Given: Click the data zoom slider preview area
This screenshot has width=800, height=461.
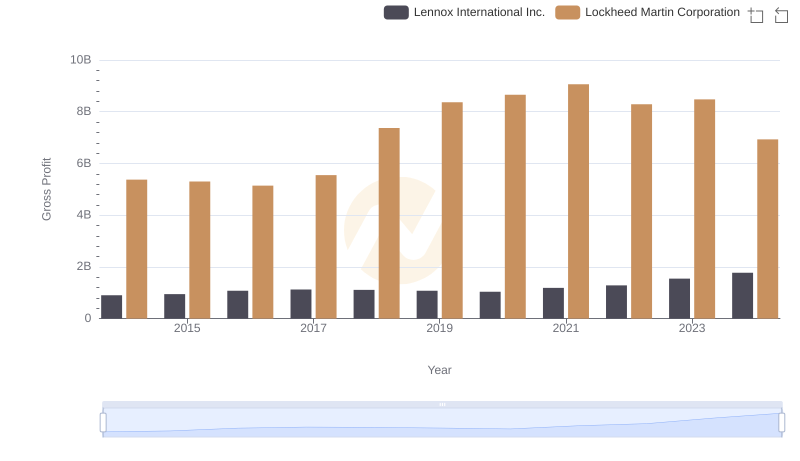Looking at the screenshot, I should coord(442,423).
